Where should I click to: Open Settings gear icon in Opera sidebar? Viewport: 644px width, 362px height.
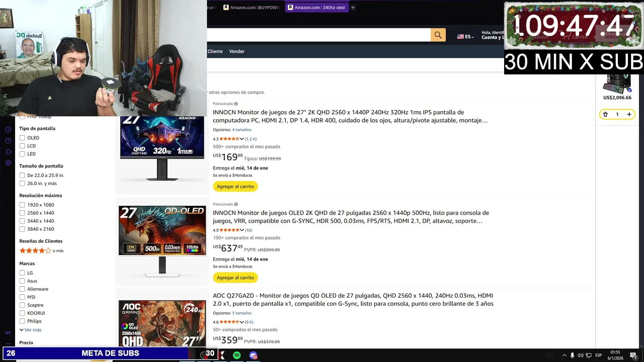8,163
